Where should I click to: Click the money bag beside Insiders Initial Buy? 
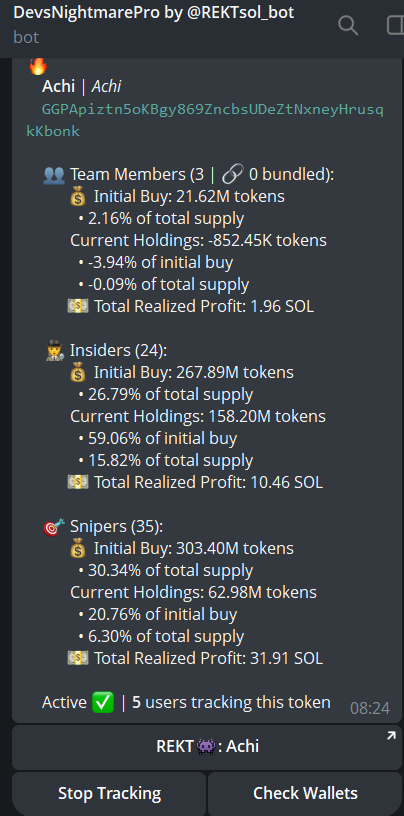pos(78,373)
